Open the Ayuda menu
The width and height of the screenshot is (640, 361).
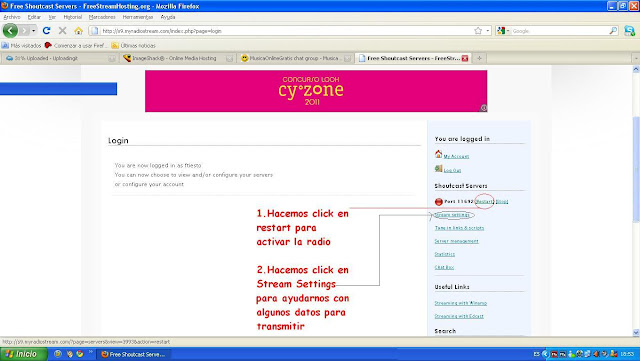168,17
